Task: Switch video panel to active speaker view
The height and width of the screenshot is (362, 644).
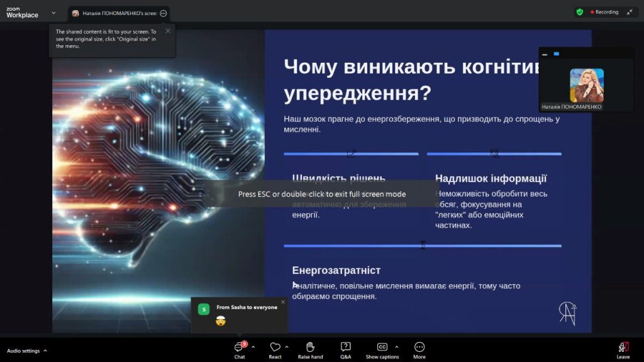Action: pos(557,54)
